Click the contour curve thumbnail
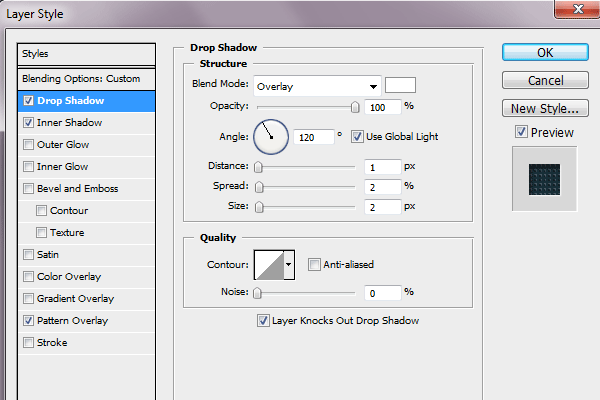Screen dimensions: 600x400 click(269, 265)
